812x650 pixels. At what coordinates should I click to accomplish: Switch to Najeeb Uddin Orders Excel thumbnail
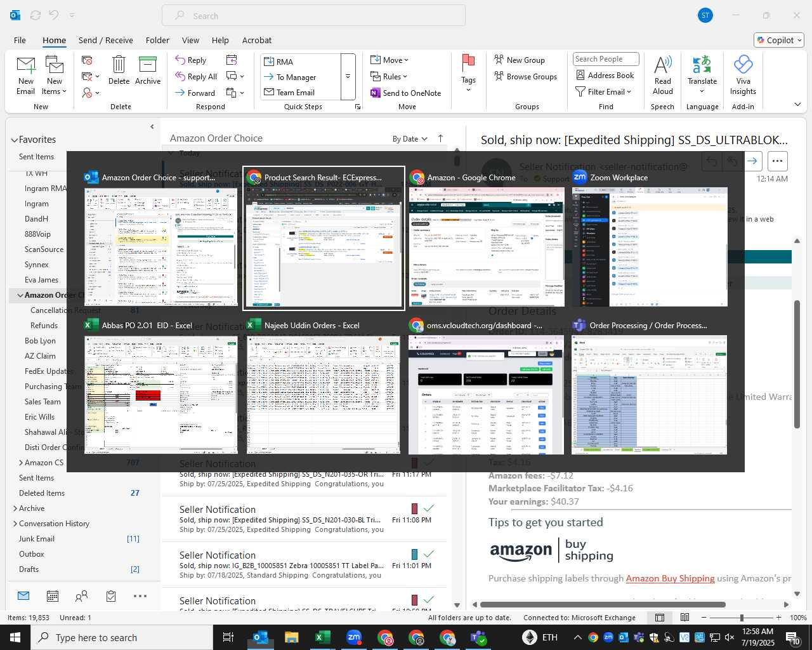[x=324, y=387]
